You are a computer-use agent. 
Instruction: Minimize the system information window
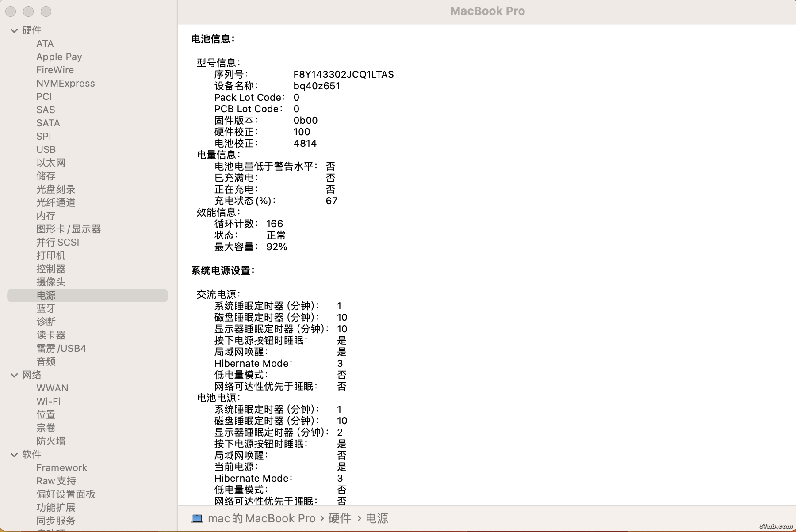(28, 11)
